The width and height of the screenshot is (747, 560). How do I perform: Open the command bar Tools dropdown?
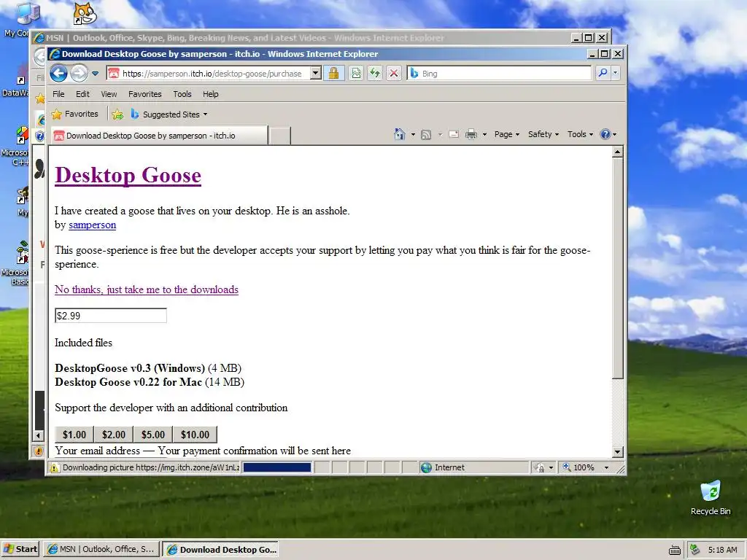(580, 134)
